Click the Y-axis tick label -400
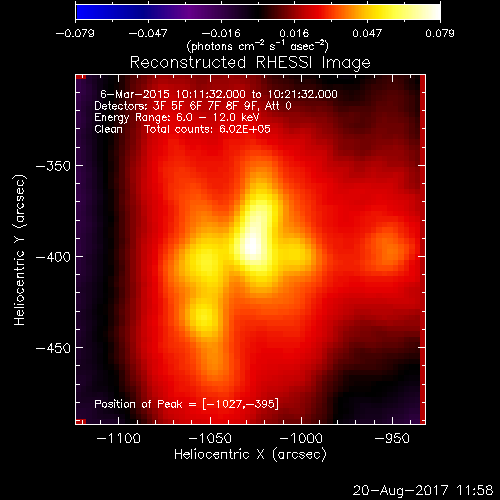 click(53, 257)
